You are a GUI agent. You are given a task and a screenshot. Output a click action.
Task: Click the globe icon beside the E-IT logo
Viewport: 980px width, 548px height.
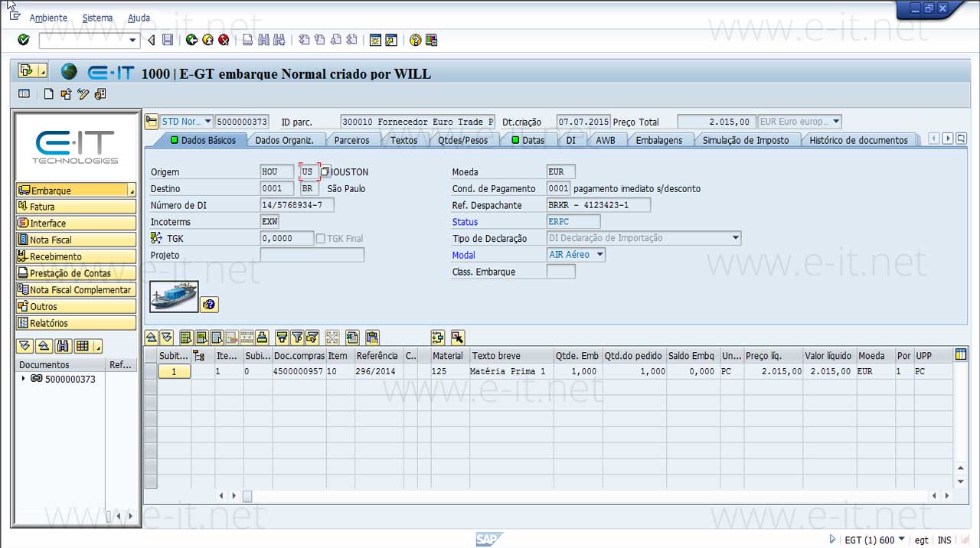click(x=70, y=72)
